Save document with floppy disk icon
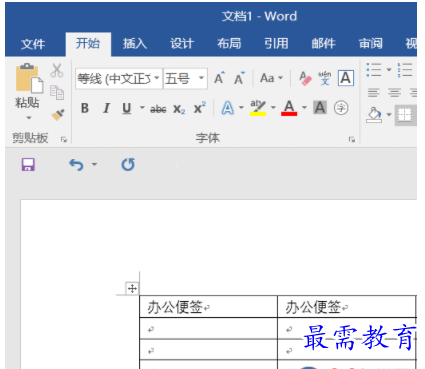The height and width of the screenshot is (369, 425). [x=28, y=165]
